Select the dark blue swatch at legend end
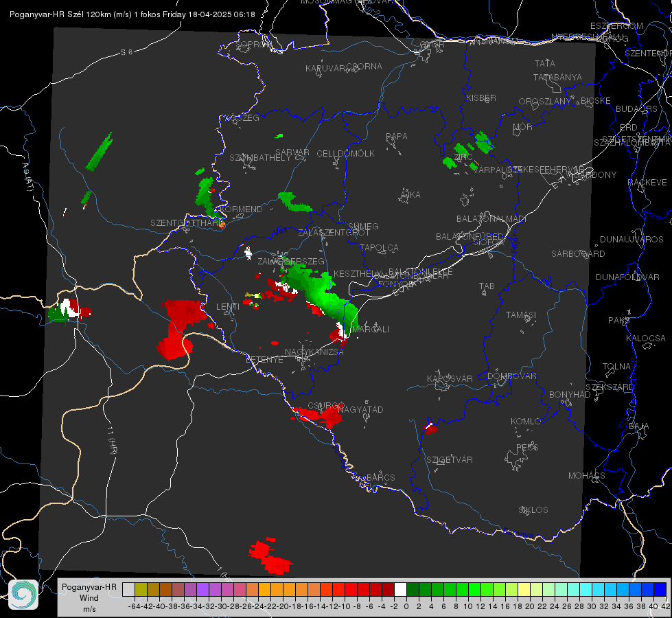672x618 pixels. click(660, 590)
